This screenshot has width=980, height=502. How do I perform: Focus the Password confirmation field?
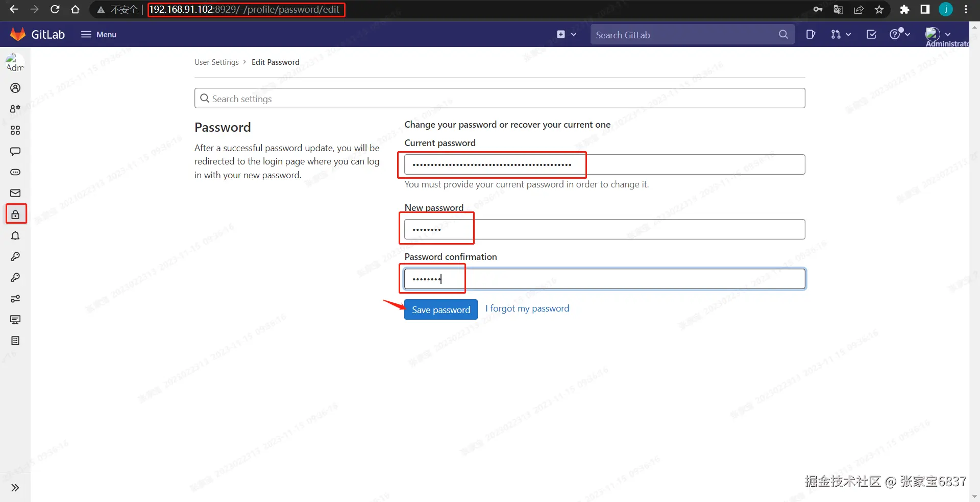coord(605,279)
